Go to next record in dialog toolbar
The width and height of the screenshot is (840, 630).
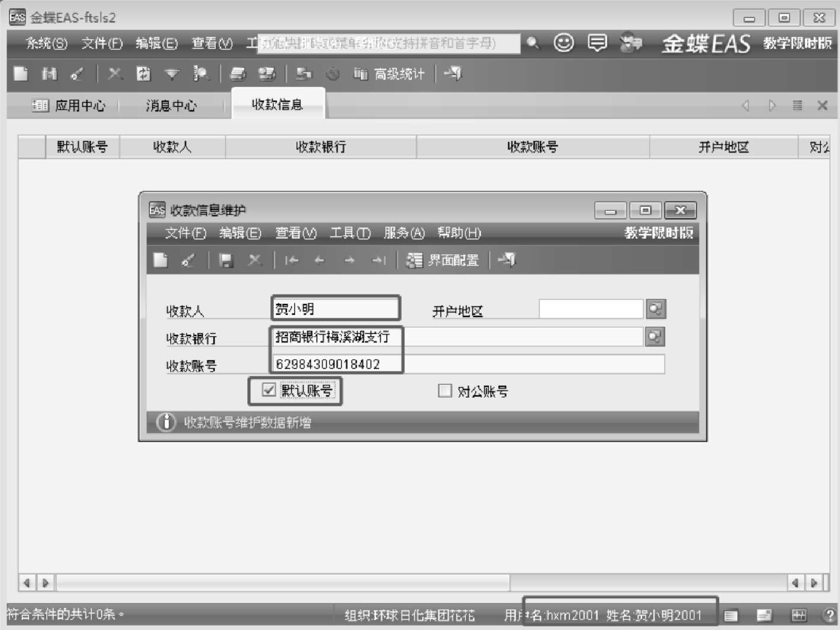349,260
